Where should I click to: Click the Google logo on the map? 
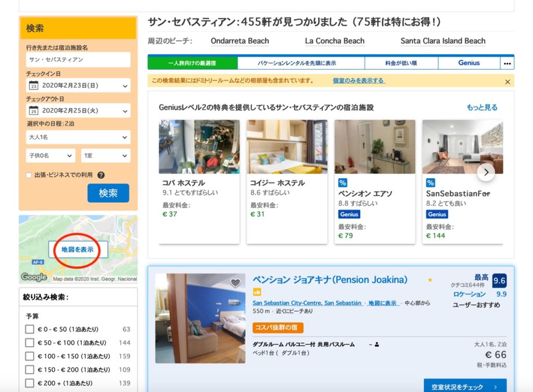click(34, 277)
